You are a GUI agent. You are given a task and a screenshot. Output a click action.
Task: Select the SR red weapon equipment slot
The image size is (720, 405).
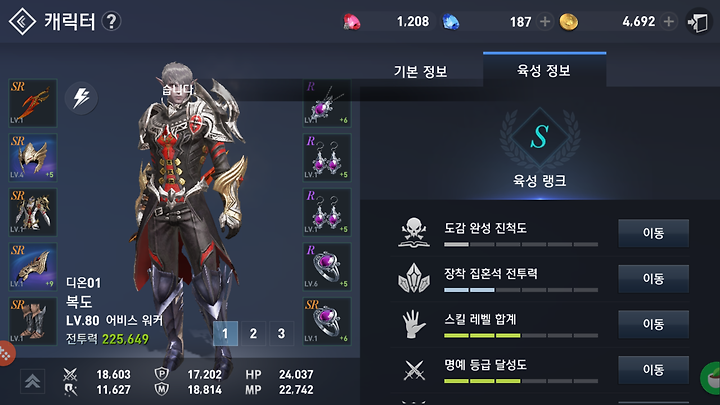[33, 103]
